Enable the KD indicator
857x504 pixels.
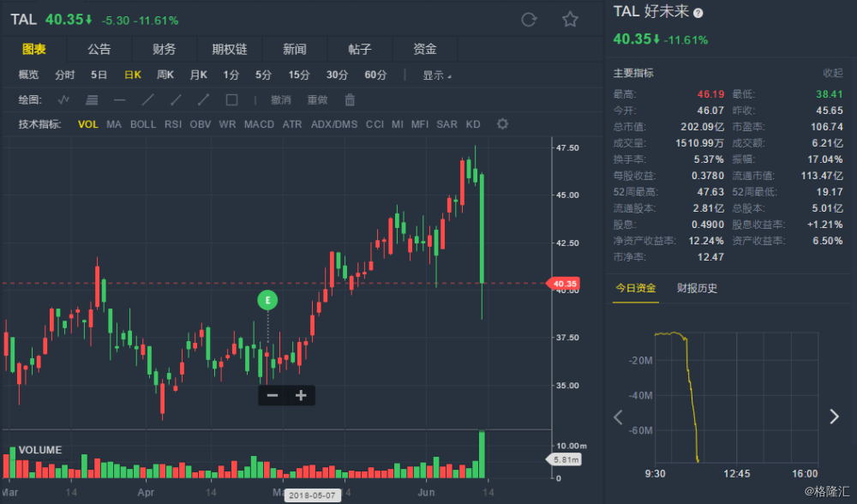pyautogui.click(x=473, y=124)
